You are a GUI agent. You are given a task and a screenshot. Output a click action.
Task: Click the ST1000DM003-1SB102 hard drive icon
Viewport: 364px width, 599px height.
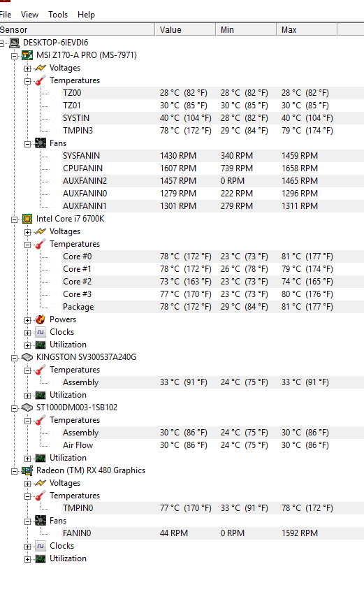[27, 407]
